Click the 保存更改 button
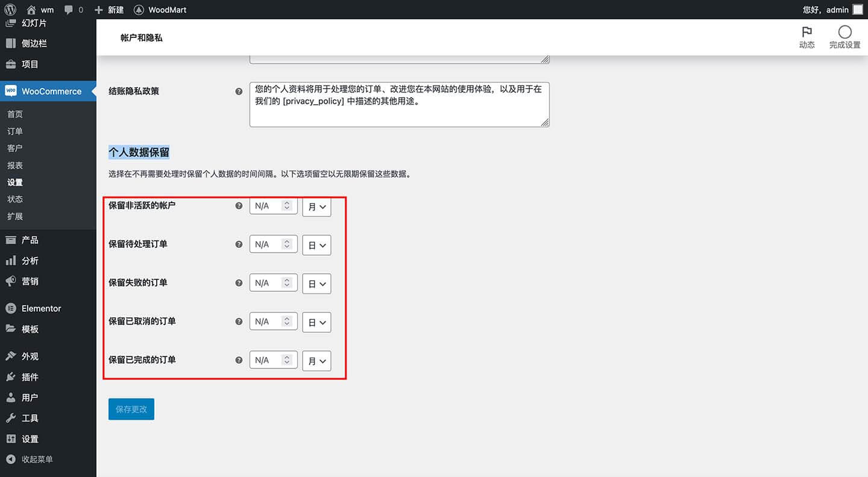Screen dimensions: 868x477 tap(131, 409)
